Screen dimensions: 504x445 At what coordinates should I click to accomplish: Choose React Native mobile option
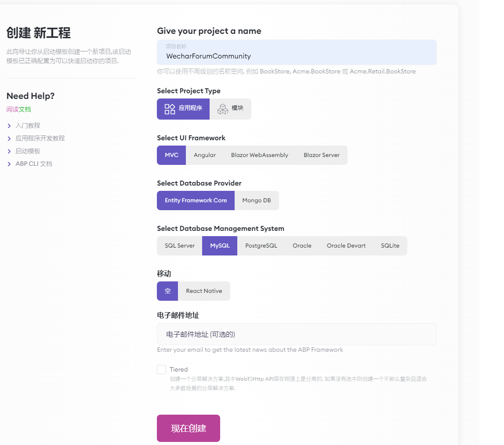[204, 291]
